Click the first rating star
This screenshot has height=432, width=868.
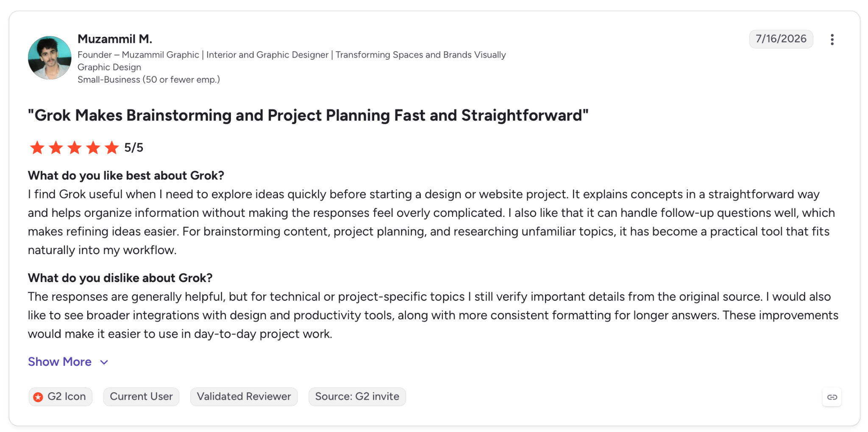click(x=37, y=148)
